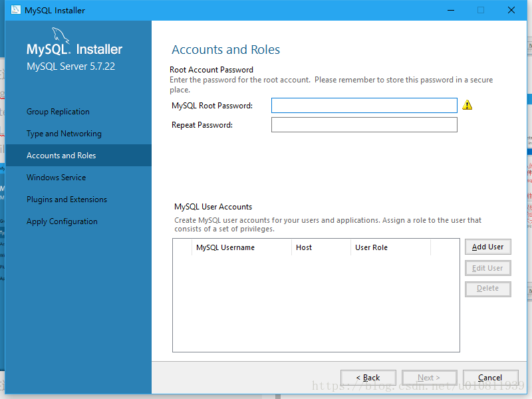This screenshot has height=399, width=532.
Task: Cancel the MySQL installer configuration
Action: pos(490,378)
